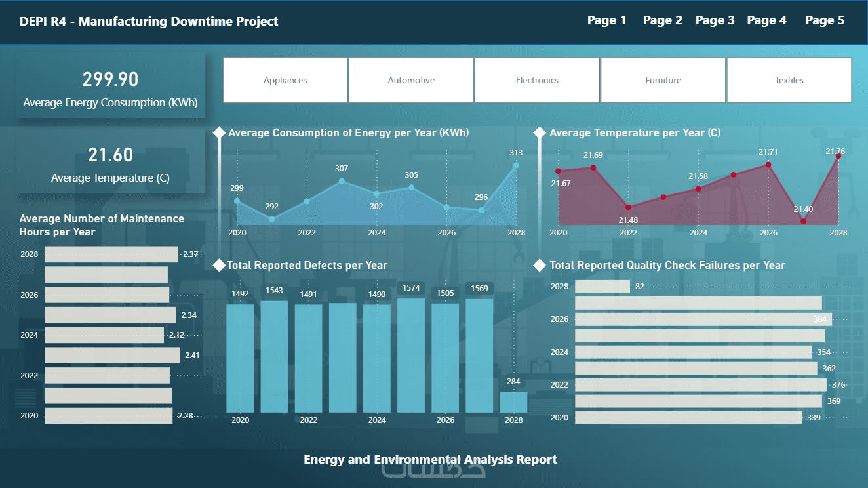Select the 2028 maintenance hours bar (2.37)
This screenshot has width=868, height=488.
click(111, 254)
